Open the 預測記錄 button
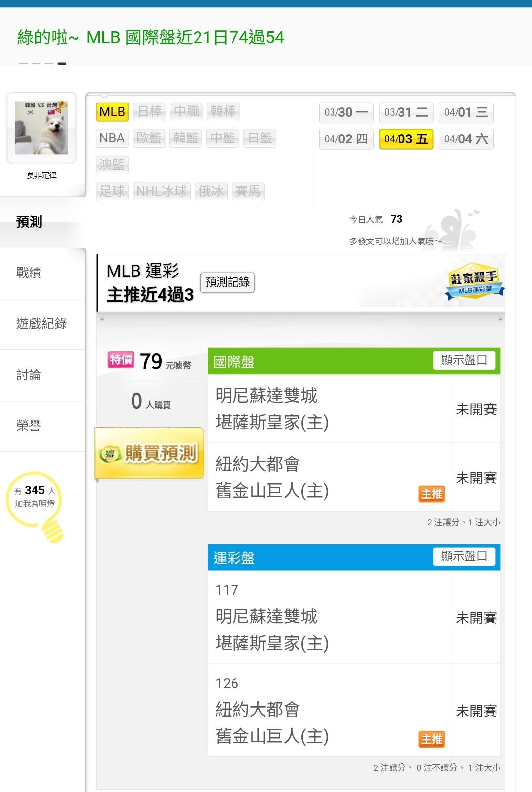 (227, 282)
